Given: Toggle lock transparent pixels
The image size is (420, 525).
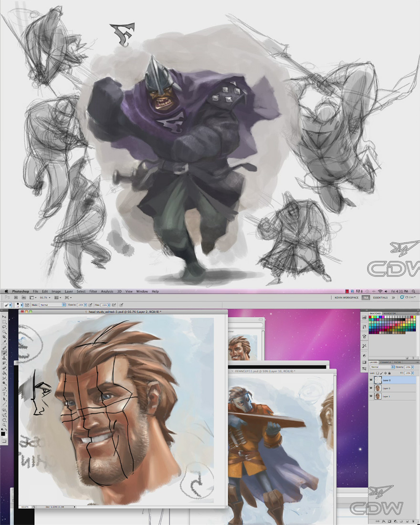Looking at the screenshot, I should coord(378,373).
